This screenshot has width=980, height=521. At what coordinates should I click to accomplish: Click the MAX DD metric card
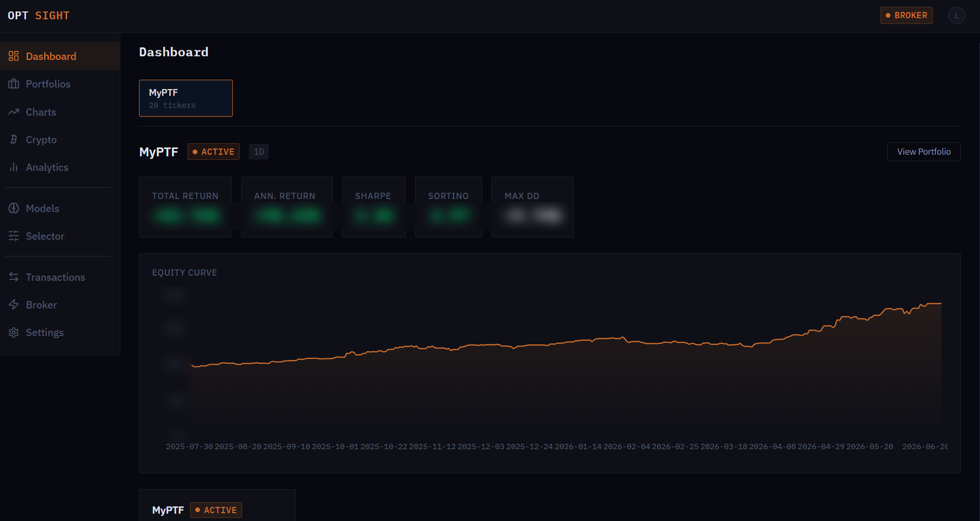532,207
